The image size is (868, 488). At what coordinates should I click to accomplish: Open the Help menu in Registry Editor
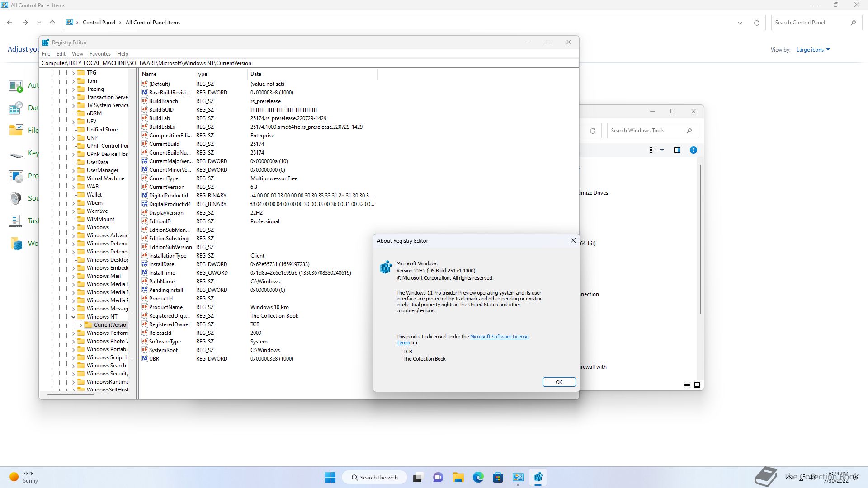[123, 53]
